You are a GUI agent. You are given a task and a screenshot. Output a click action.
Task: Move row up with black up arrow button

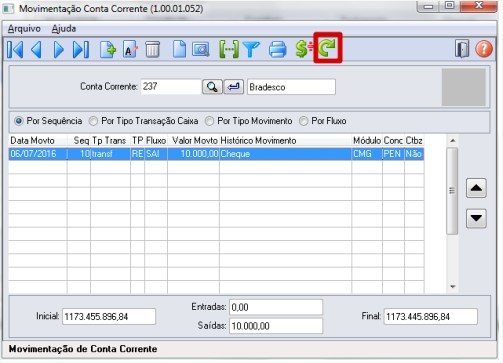[x=476, y=188]
